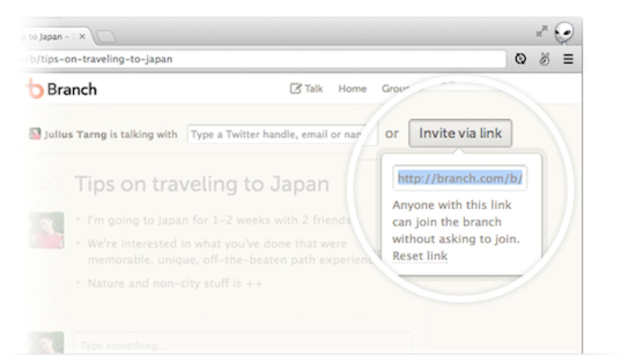Screen dimensions: 636x364
Task: Go to Home in the navigation
Action: pos(352,89)
